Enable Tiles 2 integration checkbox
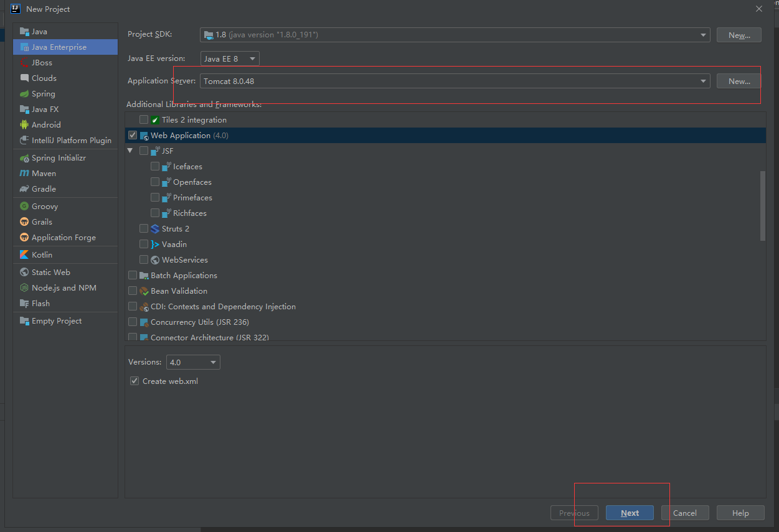This screenshot has height=532, width=779. pyautogui.click(x=144, y=119)
